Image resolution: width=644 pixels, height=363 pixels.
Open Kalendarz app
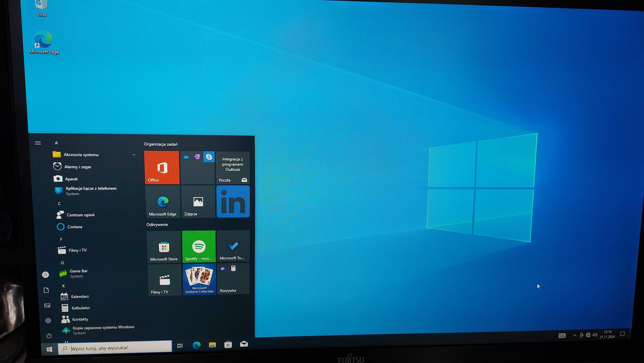click(x=80, y=297)
